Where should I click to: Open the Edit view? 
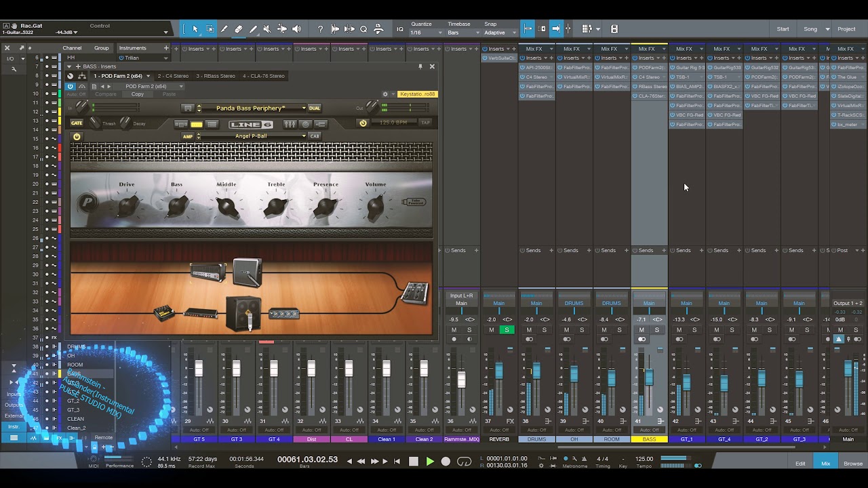(x=800, y=464)
